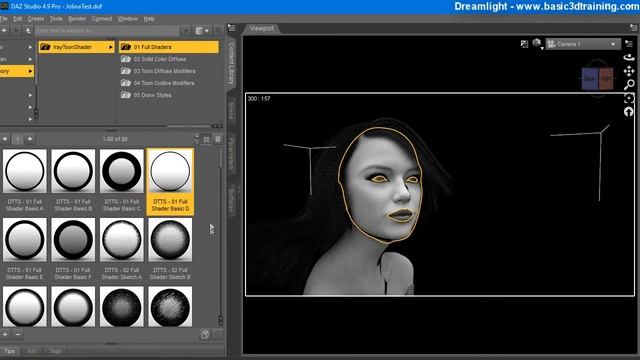Click the IrayToonShader folder icon

pyautogui.click(x=45, y=47)
